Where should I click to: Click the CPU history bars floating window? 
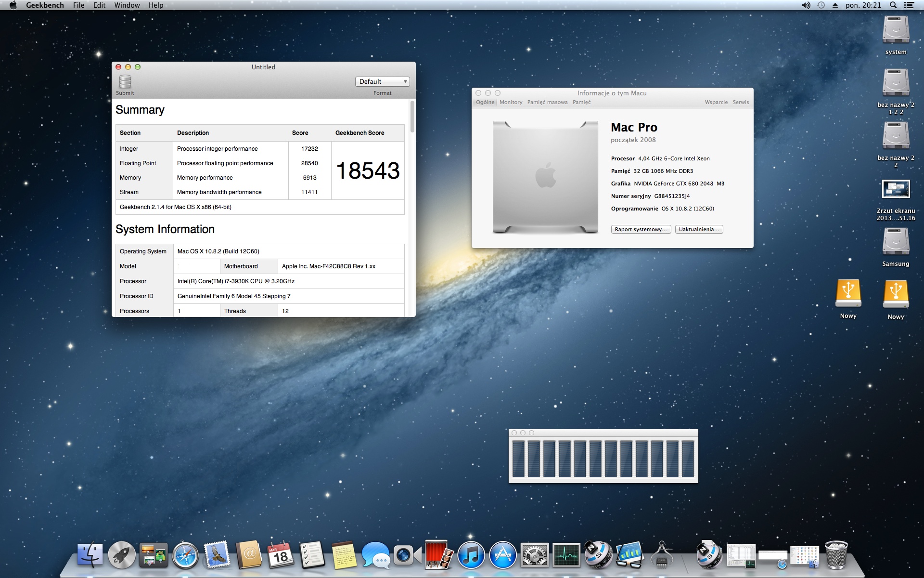click(603, 456)
